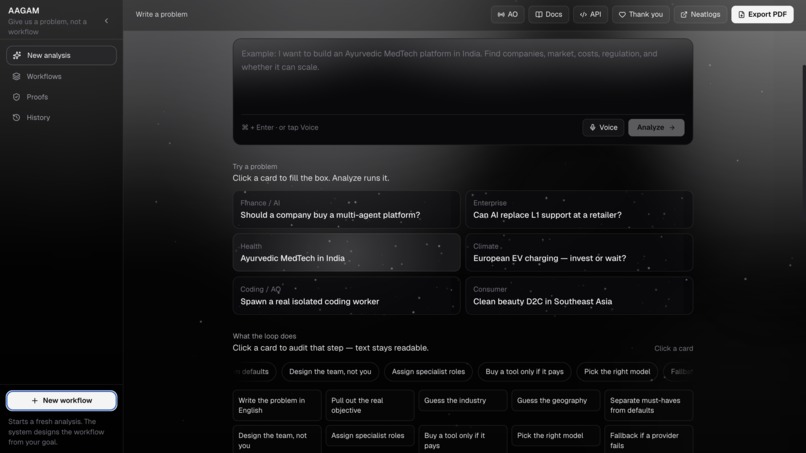
Task: Choose the European EV charging card
Action: click(579, 252)
